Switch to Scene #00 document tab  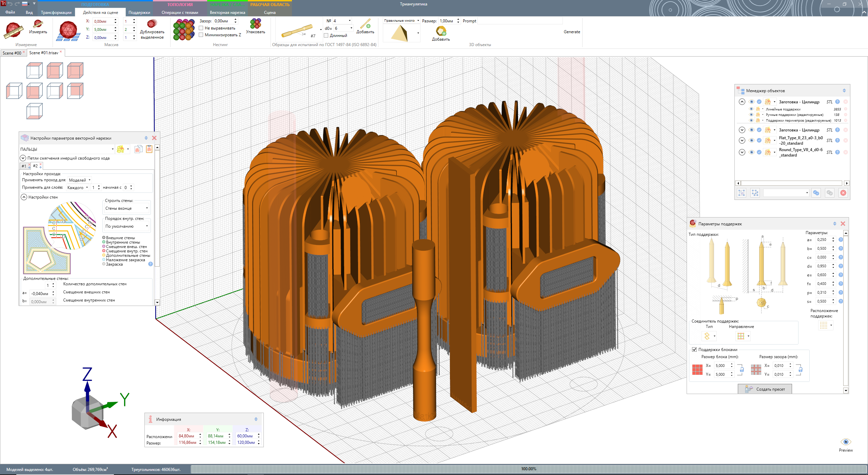tap(12, 53)
